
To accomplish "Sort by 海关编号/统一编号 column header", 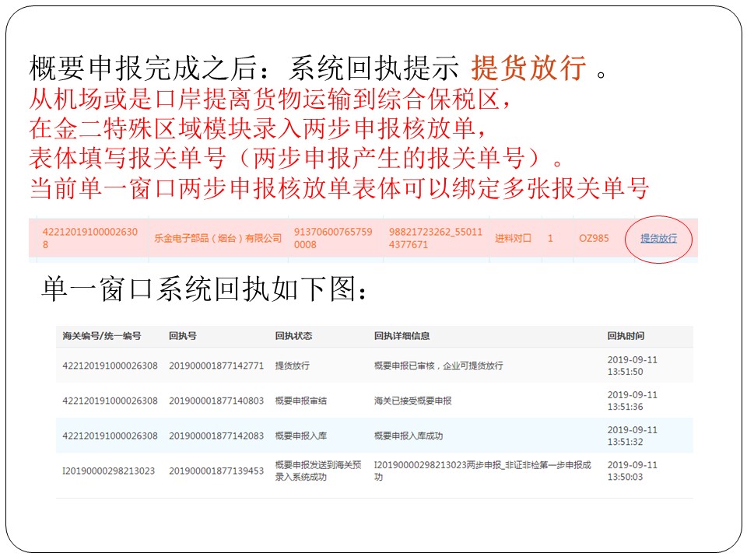I will click(101, 336).
